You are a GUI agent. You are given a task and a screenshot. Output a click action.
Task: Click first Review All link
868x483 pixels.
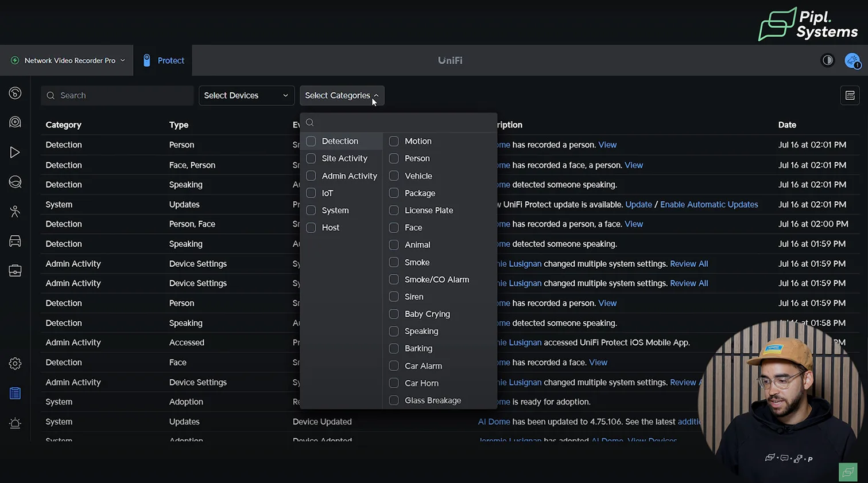pos(689,264)
